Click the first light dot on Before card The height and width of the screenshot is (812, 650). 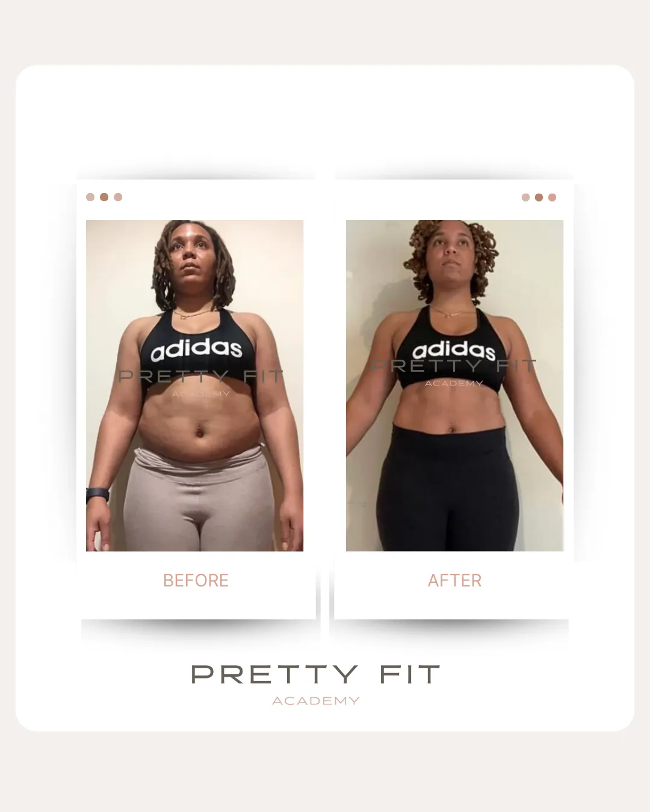click(x=90, y=197)
